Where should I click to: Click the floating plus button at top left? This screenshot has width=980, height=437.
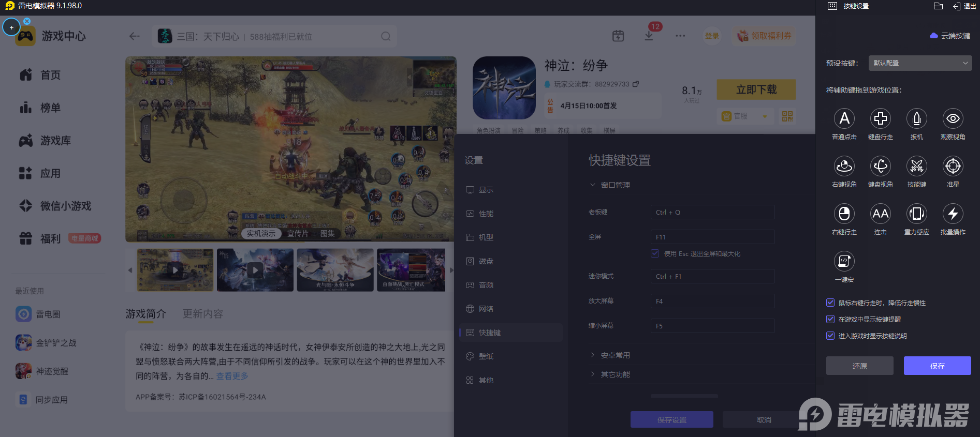tap(11, 27)
